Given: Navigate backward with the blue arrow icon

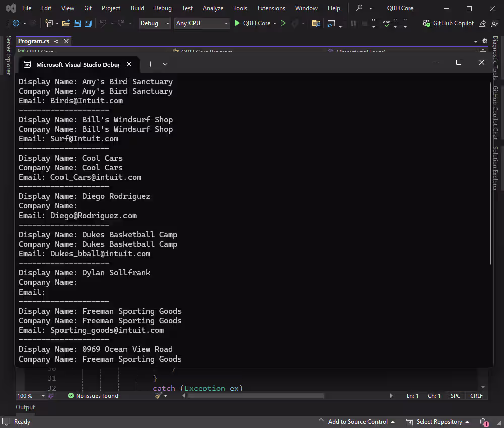Looking at the screenshot, I should 16,23.
